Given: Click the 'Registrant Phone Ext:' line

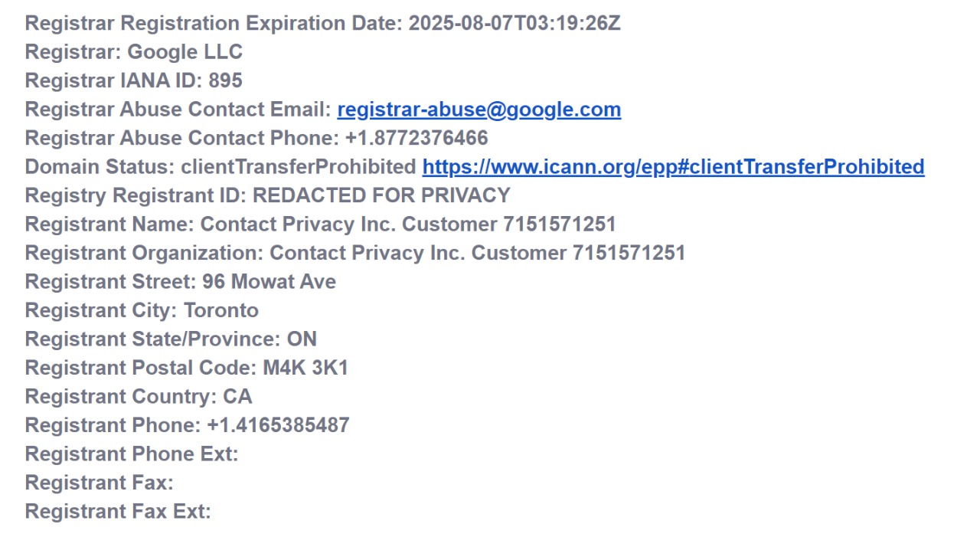Looking at the screenshot, I should (132, 454).
